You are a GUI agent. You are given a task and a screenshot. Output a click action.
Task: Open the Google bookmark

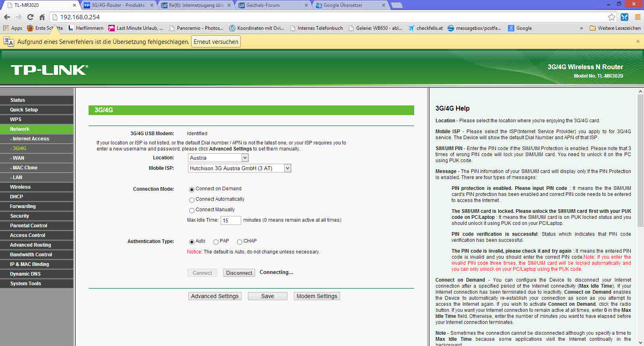(x=520, y=28)
